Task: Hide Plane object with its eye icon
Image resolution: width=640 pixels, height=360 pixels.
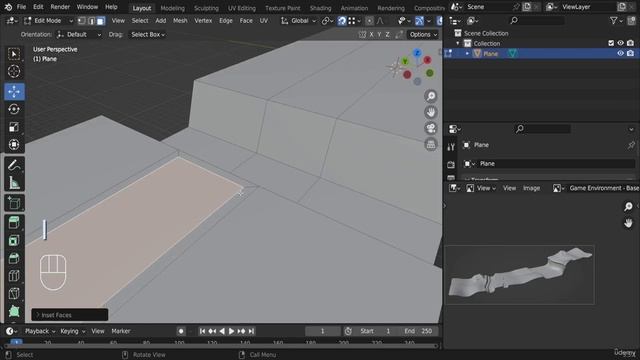Action: (x=620, y=53)
